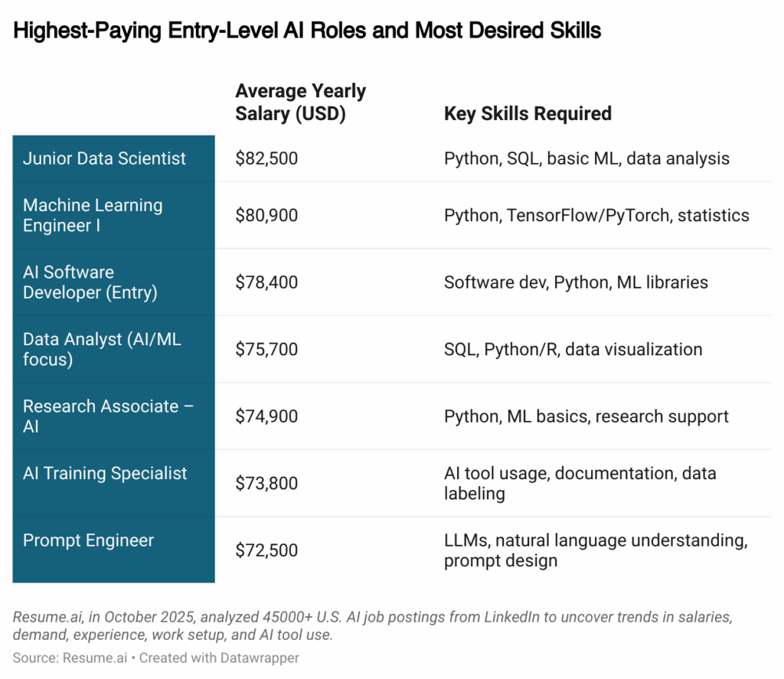
Task: Select the LLMs, natural language understanding skills cell
Action: pos(595,550)
